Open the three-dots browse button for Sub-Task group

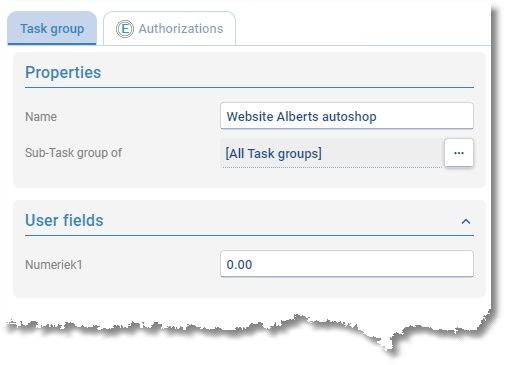pyautogui.click(x=459, y=153)
